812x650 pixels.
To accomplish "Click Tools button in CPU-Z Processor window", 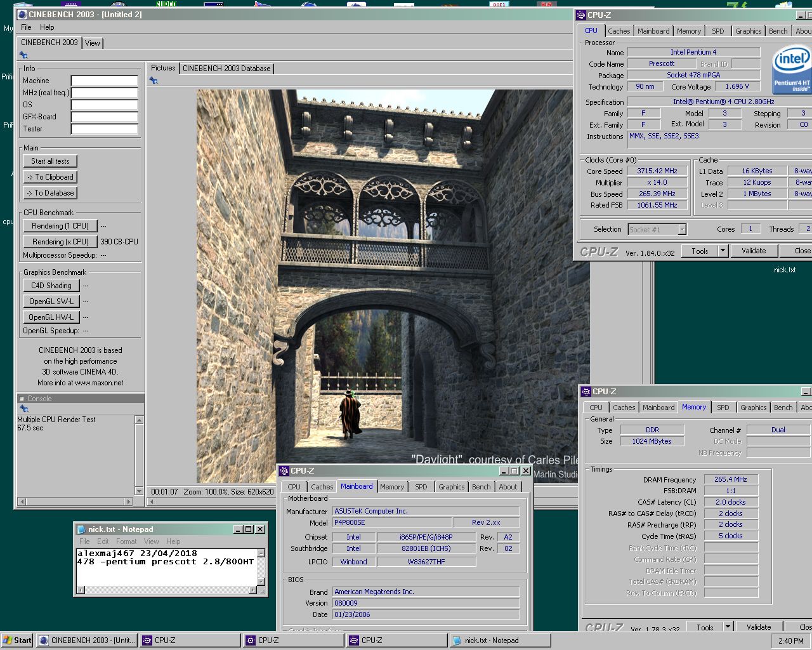I will [x=700, y=251].
